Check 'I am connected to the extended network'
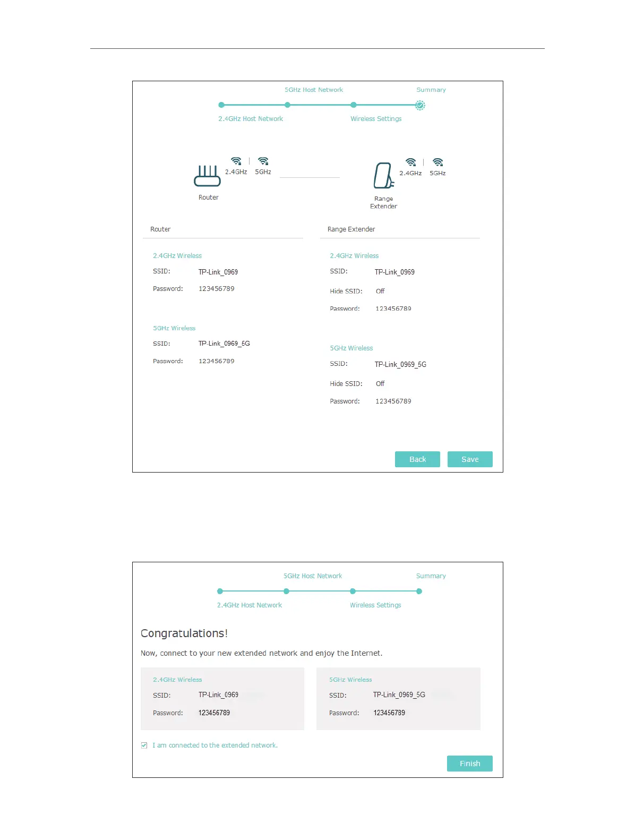This screenshot has height=840, width=635. [x=144, y=745]
